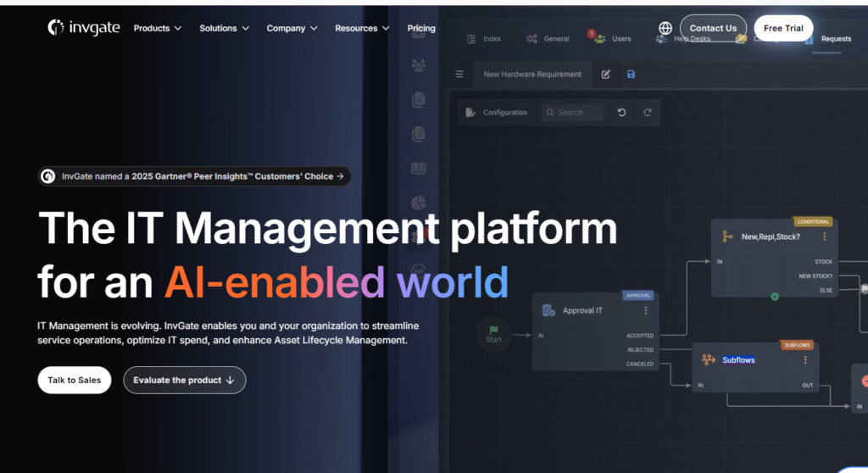Click the Approval IT form icon

[x=548, y=311]
